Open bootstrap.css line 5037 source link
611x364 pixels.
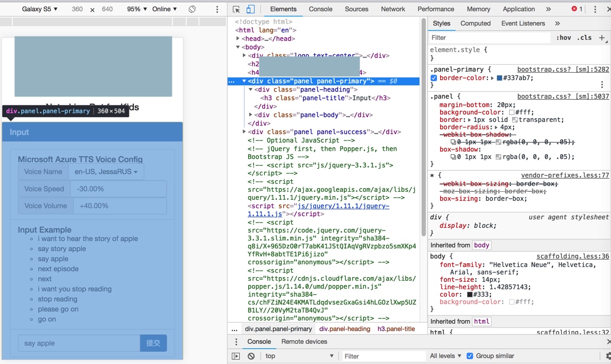563,96
